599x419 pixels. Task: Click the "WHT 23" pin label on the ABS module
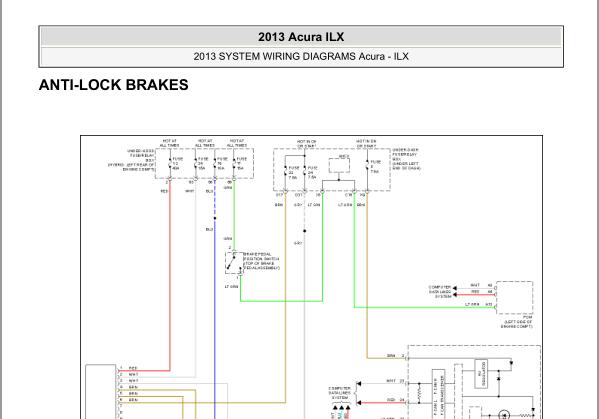[395, 381]
